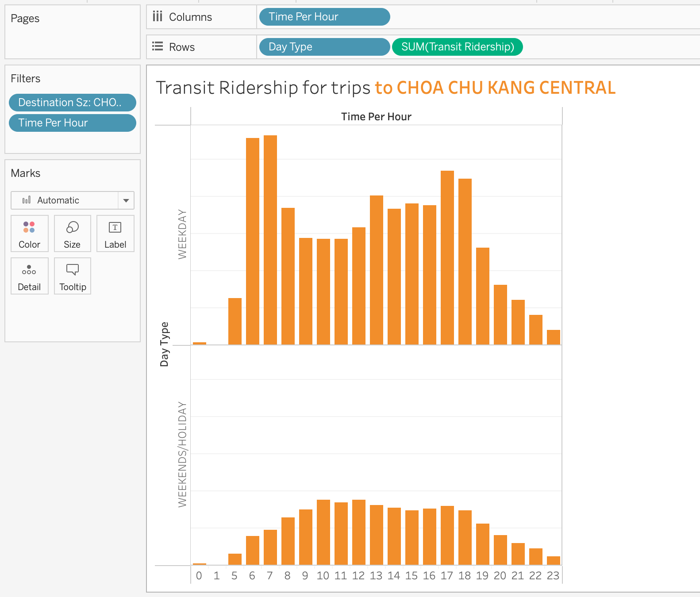Open the Color marks card

click(29, 233)
